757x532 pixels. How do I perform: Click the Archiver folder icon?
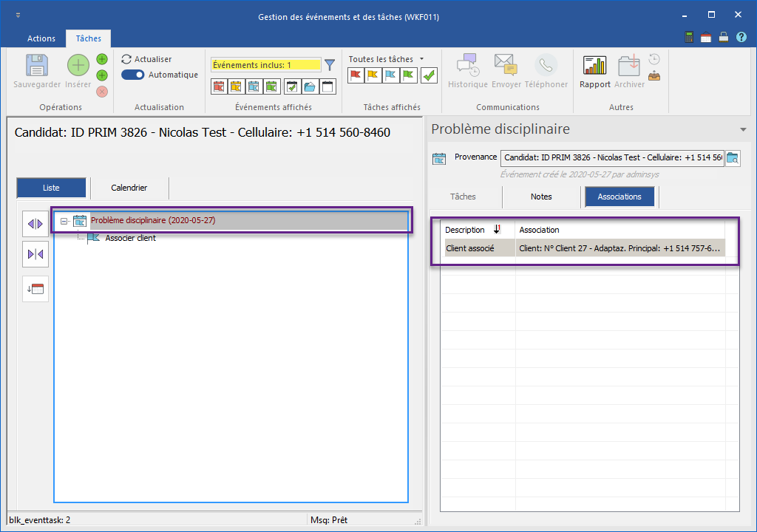[x=629, y=65]
